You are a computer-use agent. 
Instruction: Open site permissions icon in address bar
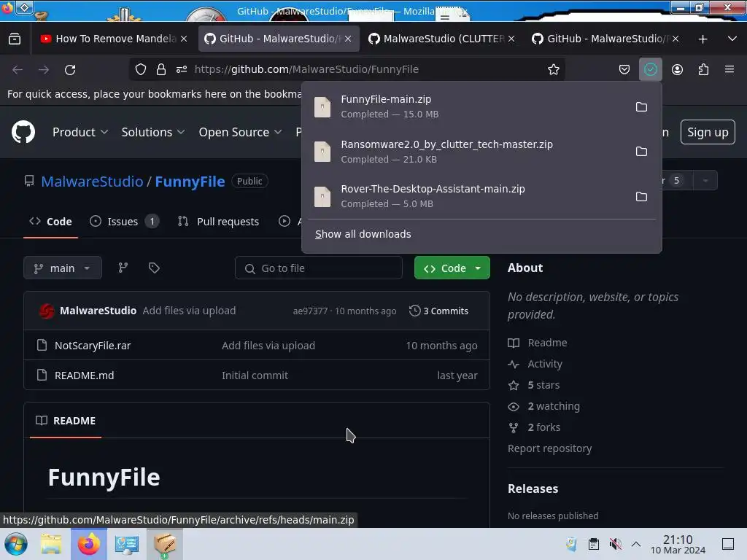coord(182,69)
